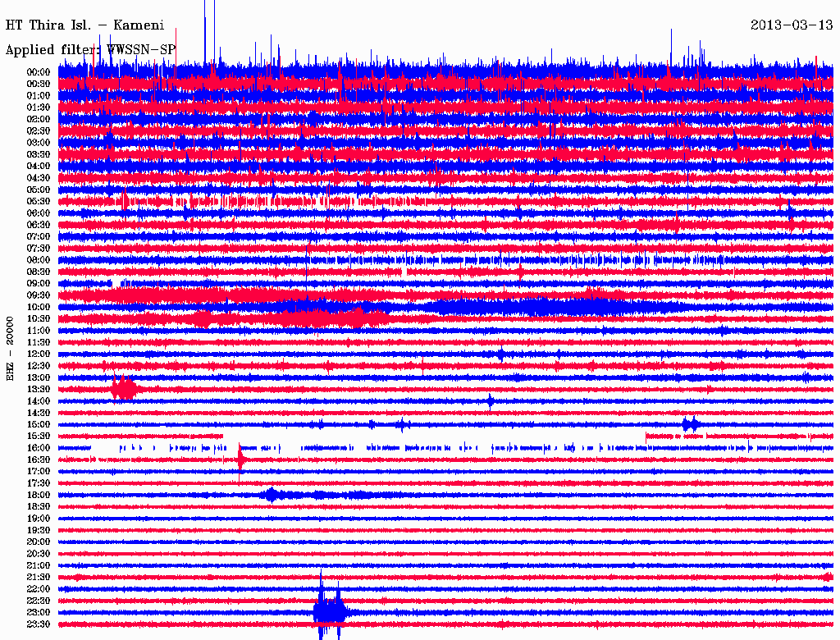Click the 13:00 time label
The width and height of the screenshot is (840, 640).
click(39, 377)
